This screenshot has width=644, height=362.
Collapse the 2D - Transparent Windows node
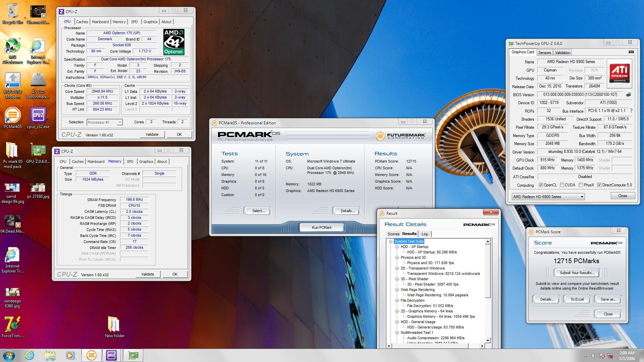pos(397,268)
